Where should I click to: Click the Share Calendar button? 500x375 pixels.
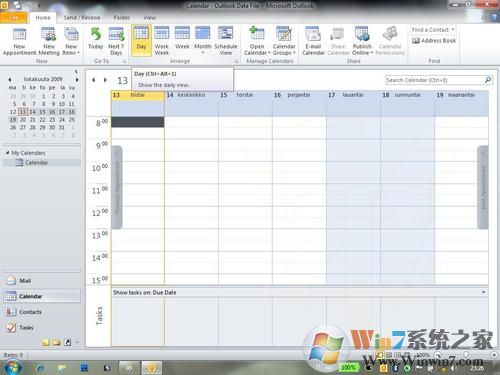pyautogui.click(x=338, y=41)
